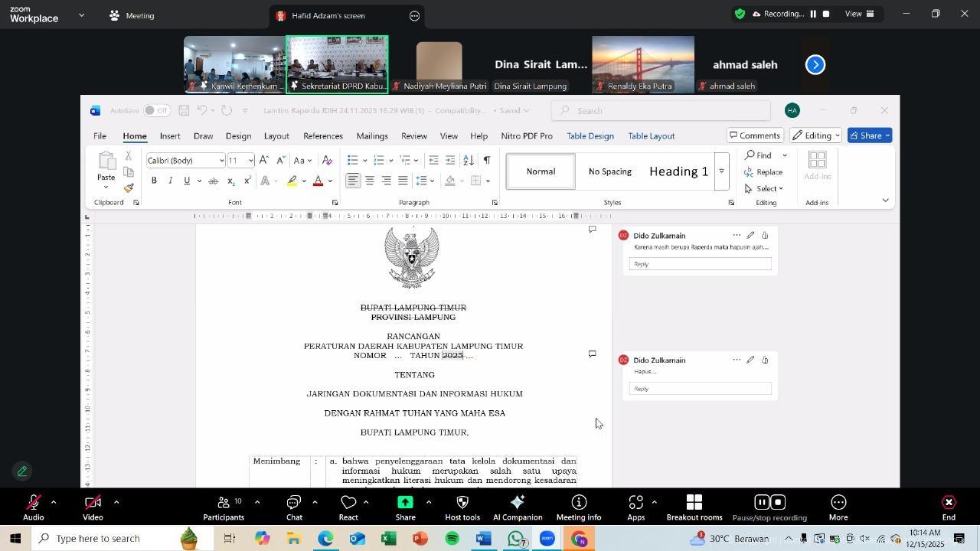Click the Format Painter brush icon
Screen dimensions: 980x551
129,188
